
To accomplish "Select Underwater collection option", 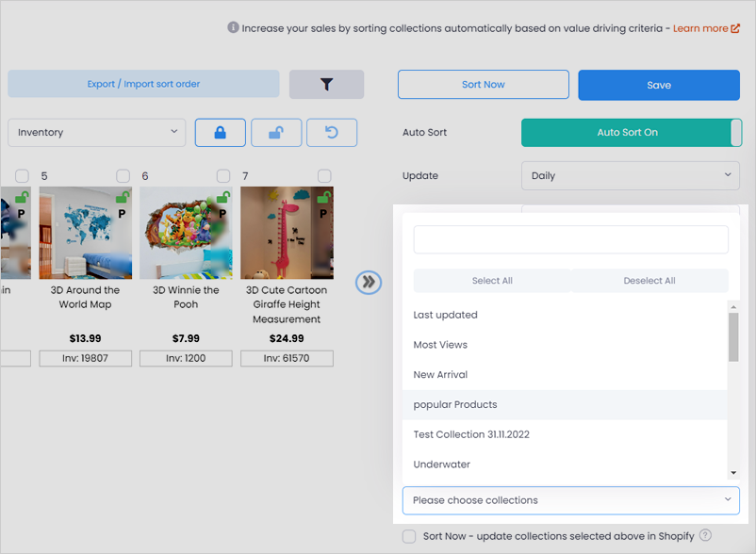I will pyautogui.click(x=565, y=464).
